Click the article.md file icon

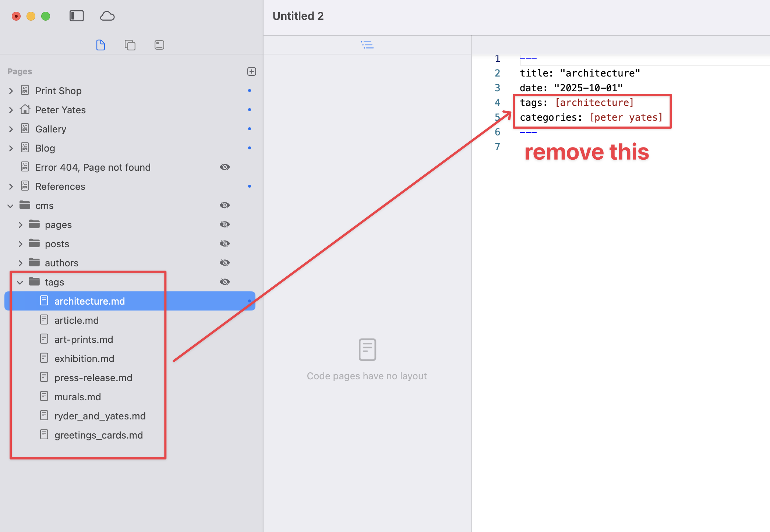point(44,320)
